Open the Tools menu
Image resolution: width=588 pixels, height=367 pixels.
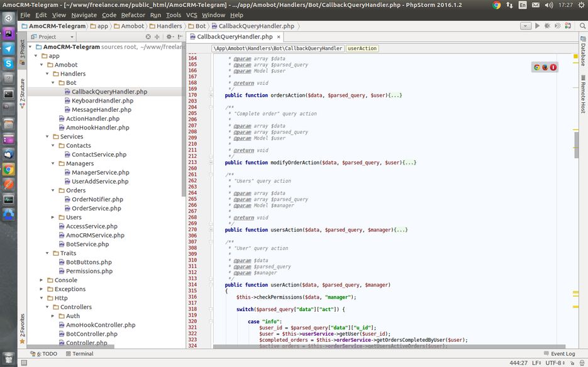pos(173,15)
